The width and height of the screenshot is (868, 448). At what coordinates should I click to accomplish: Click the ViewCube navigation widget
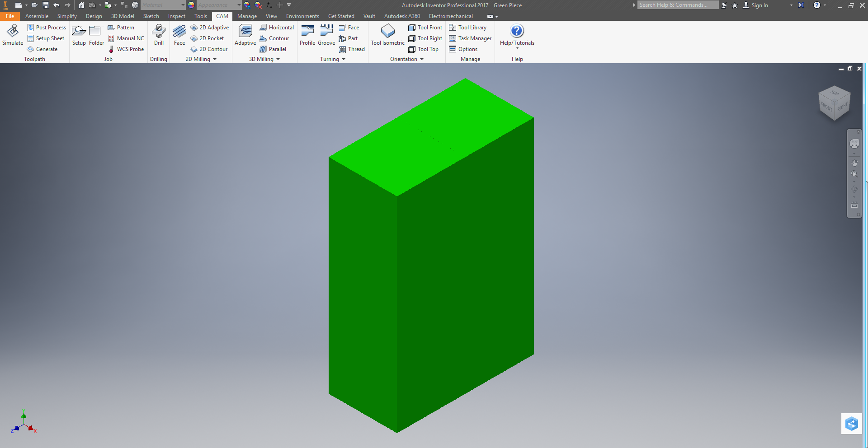coord(834,103)
